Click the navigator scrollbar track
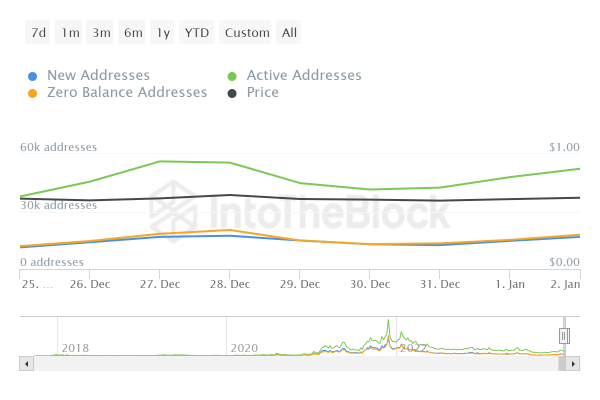 click(300, 363)
